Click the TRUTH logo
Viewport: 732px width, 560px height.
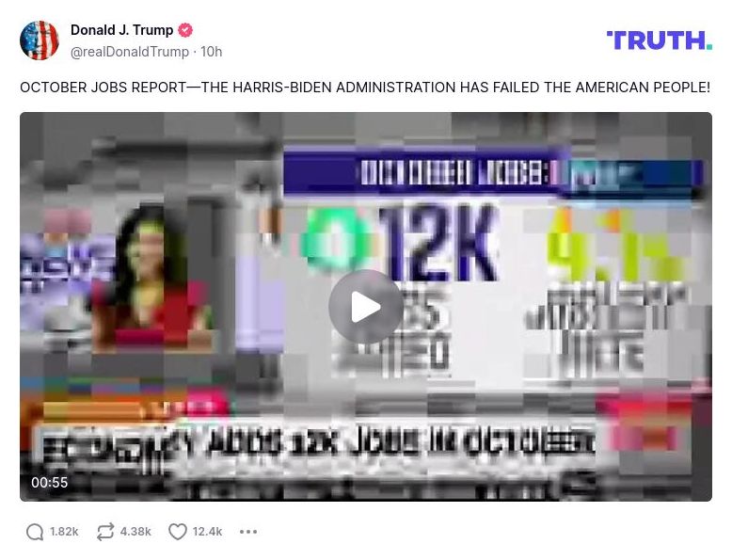pyautogui.click(x=660, y=40)
